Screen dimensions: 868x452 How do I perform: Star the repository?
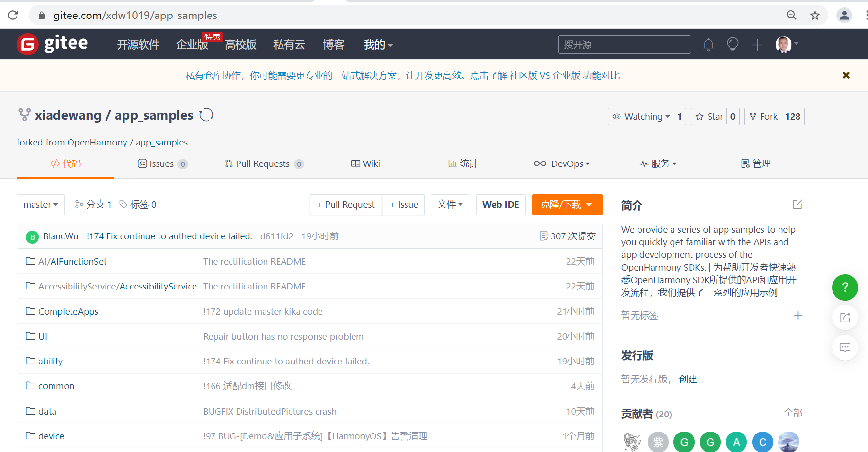[x=709, y=116]
